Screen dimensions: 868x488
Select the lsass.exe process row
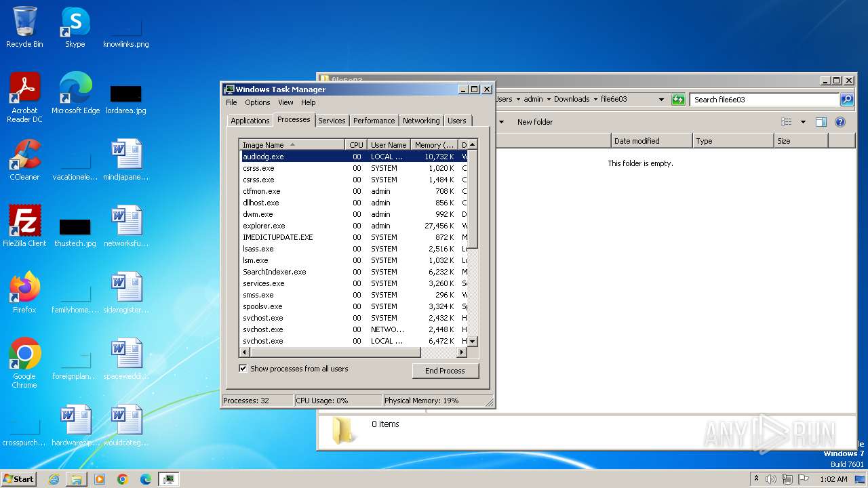[353, 249]
